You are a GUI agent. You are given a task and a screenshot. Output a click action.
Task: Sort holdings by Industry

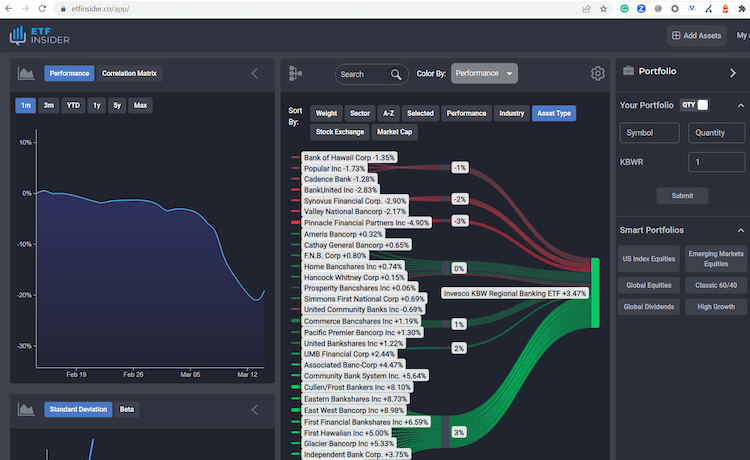pyautogui.click(x=511, y=113)
